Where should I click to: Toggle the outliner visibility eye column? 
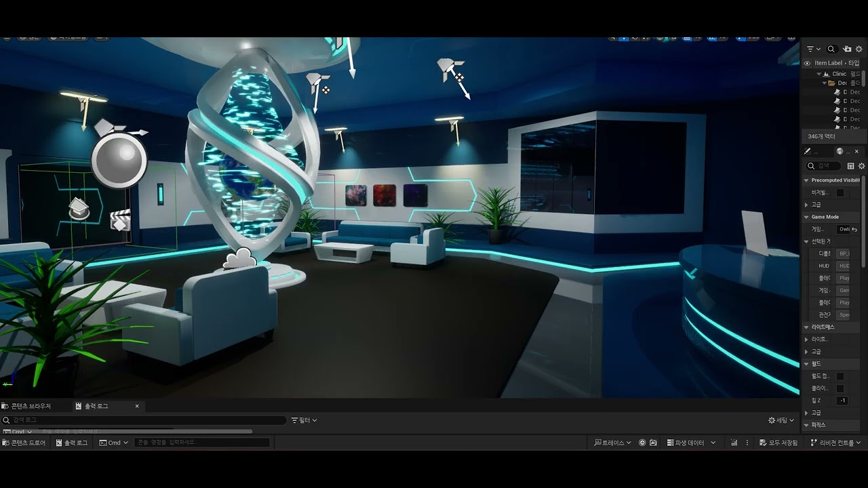807,63
